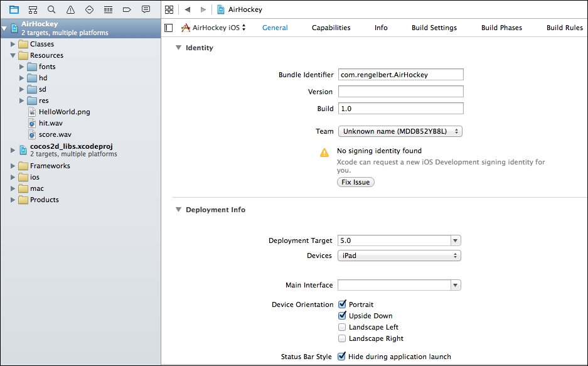
Task: Select the AirHockey project file icon
Action: (14, 28)
